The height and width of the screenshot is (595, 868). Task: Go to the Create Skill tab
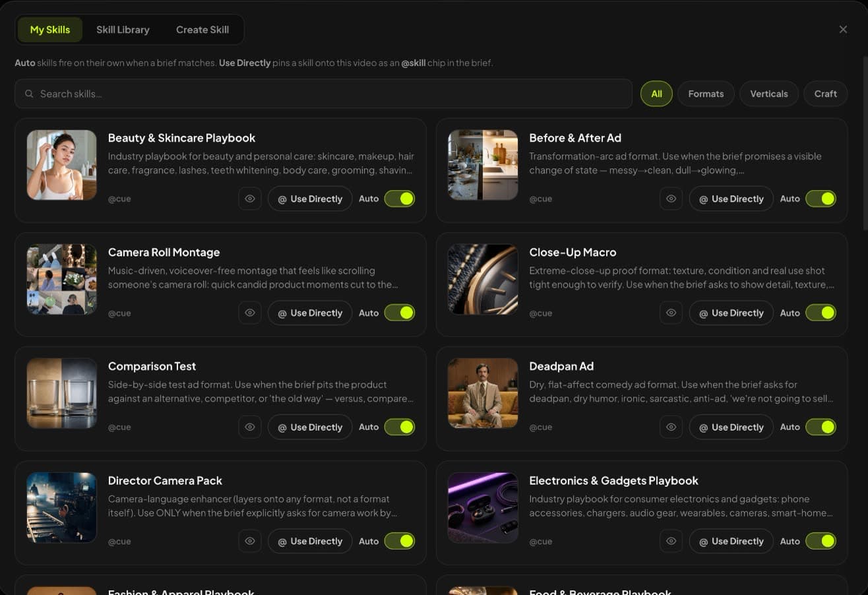click(202, 30)
